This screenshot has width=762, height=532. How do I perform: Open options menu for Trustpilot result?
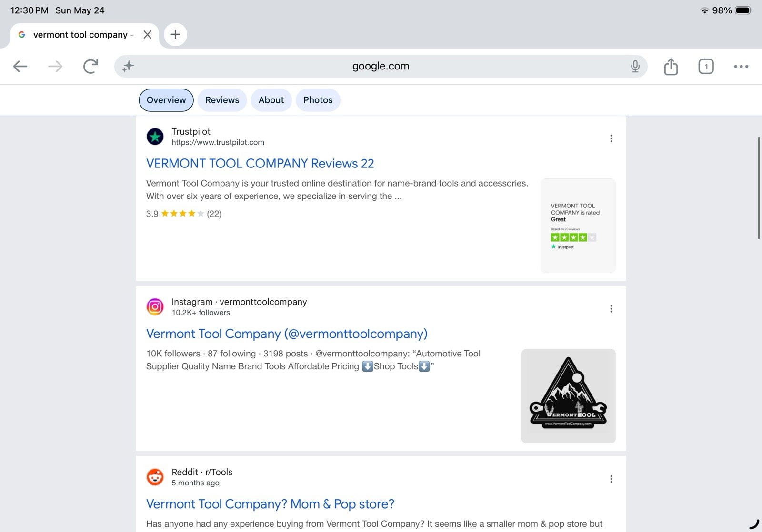click(x=611, y=138)
